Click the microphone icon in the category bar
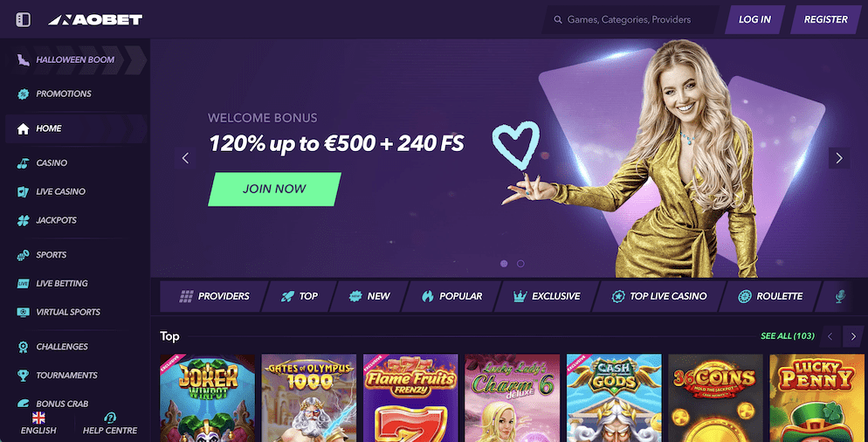Screen dimensions: 868x442 click(840, 296)
